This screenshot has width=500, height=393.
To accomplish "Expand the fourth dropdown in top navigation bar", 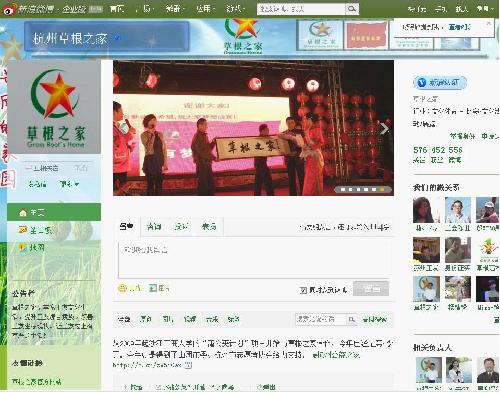I will click(x=205, y=9).
